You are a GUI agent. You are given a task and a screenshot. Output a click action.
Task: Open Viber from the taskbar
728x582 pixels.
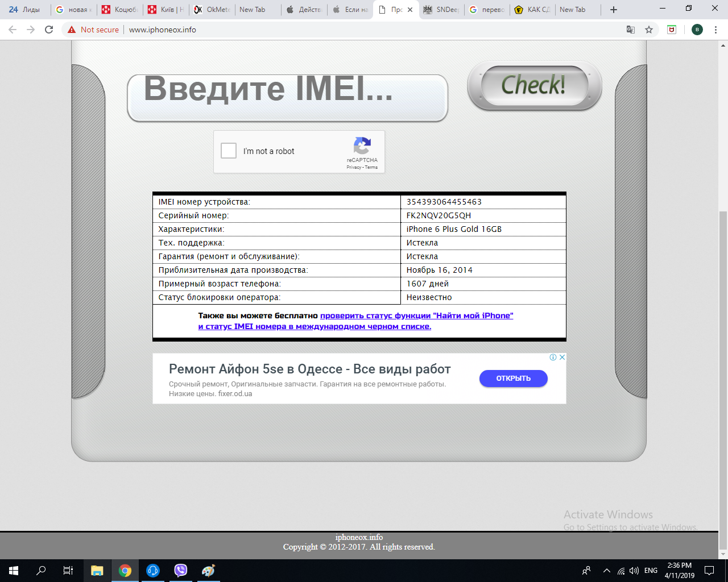coord(181,571)
